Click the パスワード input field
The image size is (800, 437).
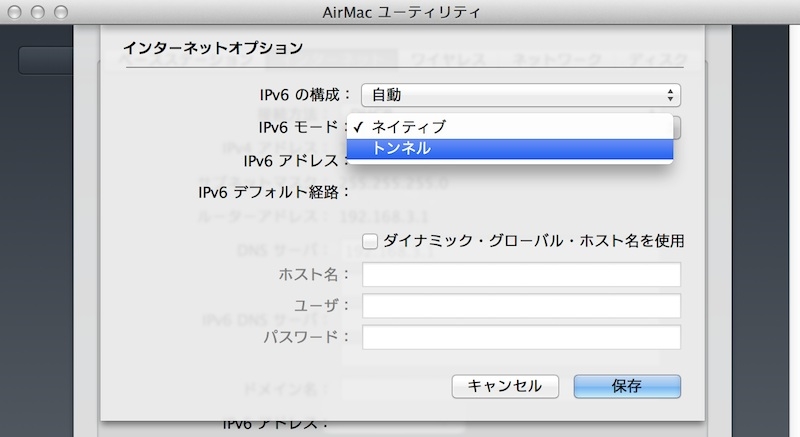click(x=521, y=337)
